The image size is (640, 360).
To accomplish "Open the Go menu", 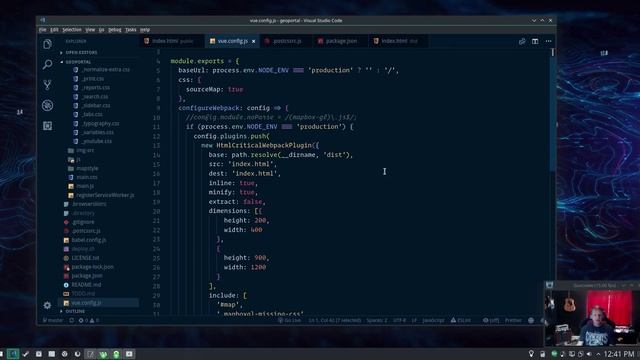I will click(x=102, y=30).
